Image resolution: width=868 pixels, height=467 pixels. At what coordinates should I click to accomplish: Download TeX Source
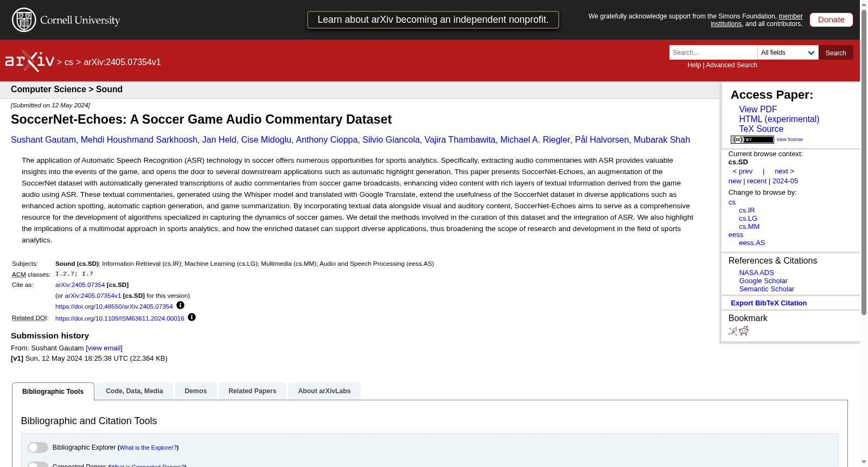tap(761, 129)
